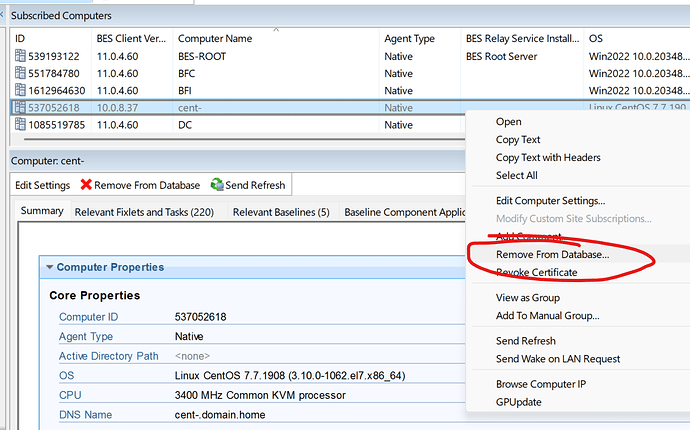This screenshot has height=430, width=690.
Task: Sort list by Computer Name column header
Action: point(215,38)
